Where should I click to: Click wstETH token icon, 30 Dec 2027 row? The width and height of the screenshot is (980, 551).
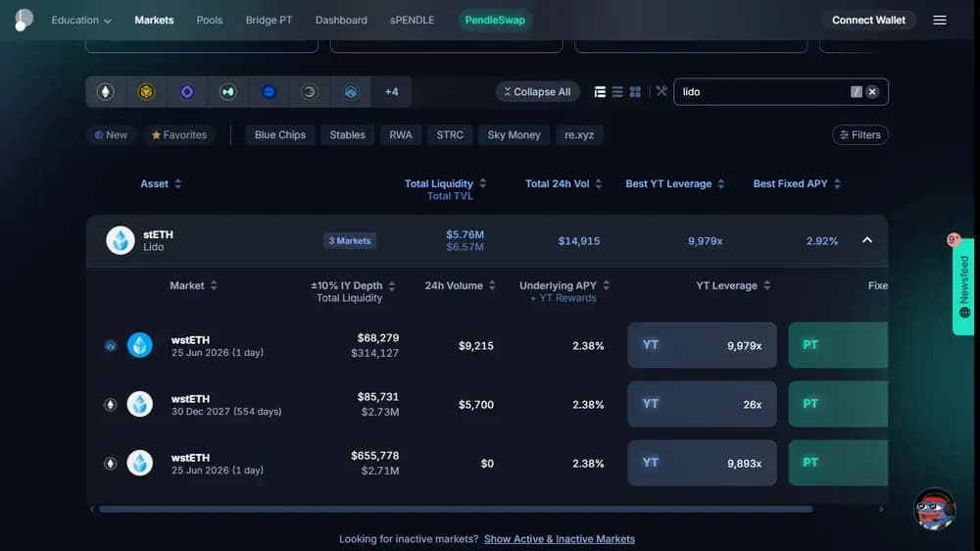(140, 404)
